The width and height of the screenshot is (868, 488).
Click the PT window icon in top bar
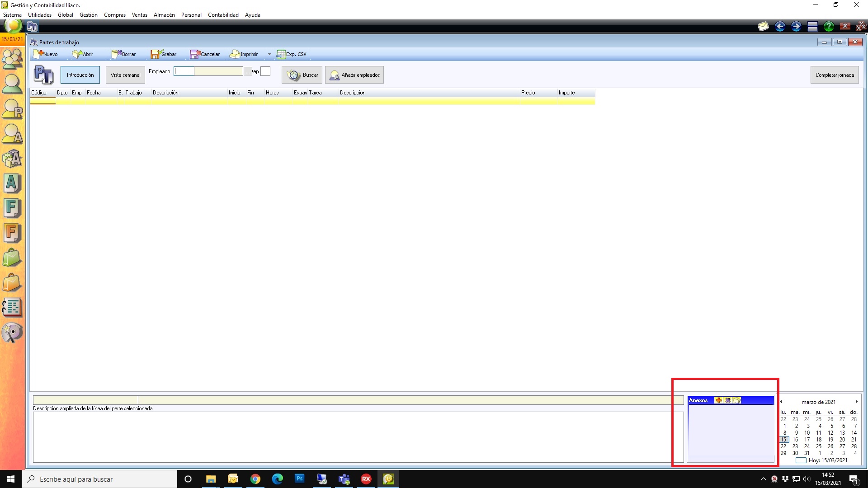pos(32,27)
